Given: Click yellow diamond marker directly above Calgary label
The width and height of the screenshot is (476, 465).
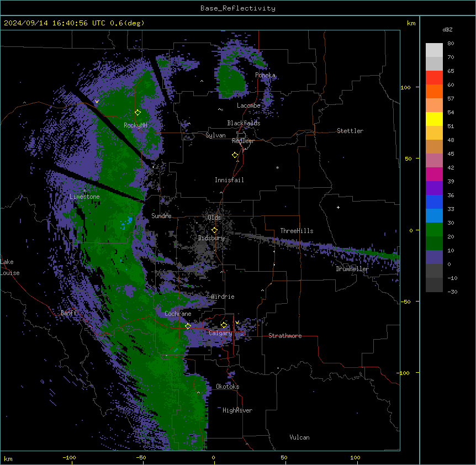Looking at the screenshot, I should coord(224,325).
